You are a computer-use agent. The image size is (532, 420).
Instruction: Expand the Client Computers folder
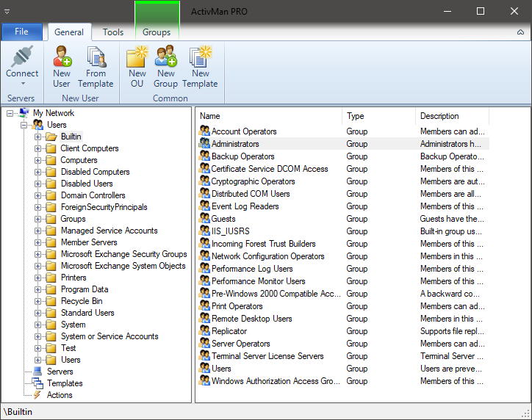pos(37,148)
